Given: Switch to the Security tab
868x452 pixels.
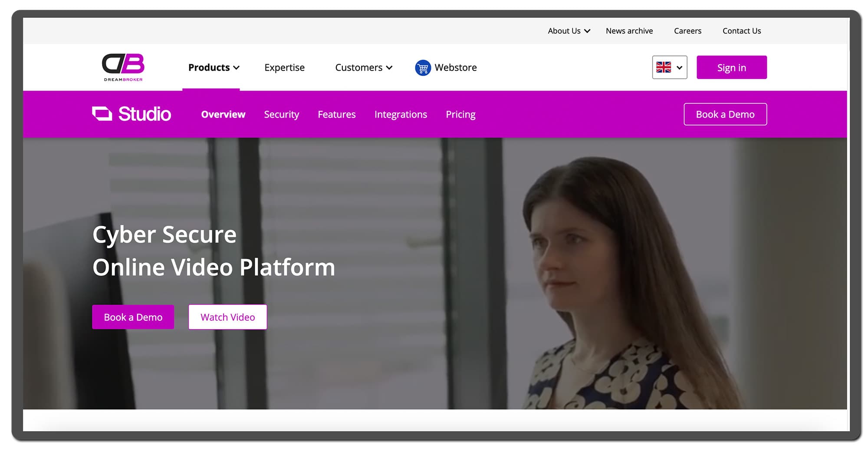Looking at the screenshot, I should click(282, 114).
